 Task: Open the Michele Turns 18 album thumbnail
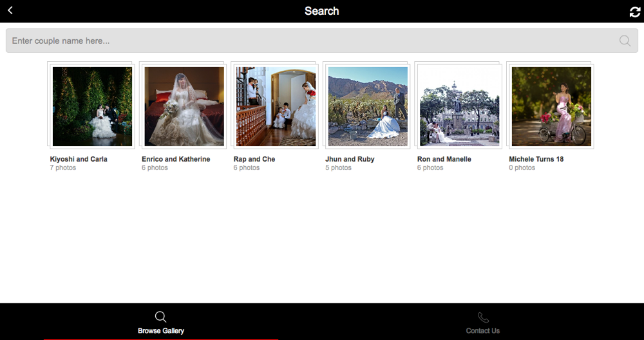(x=551, y=106)
